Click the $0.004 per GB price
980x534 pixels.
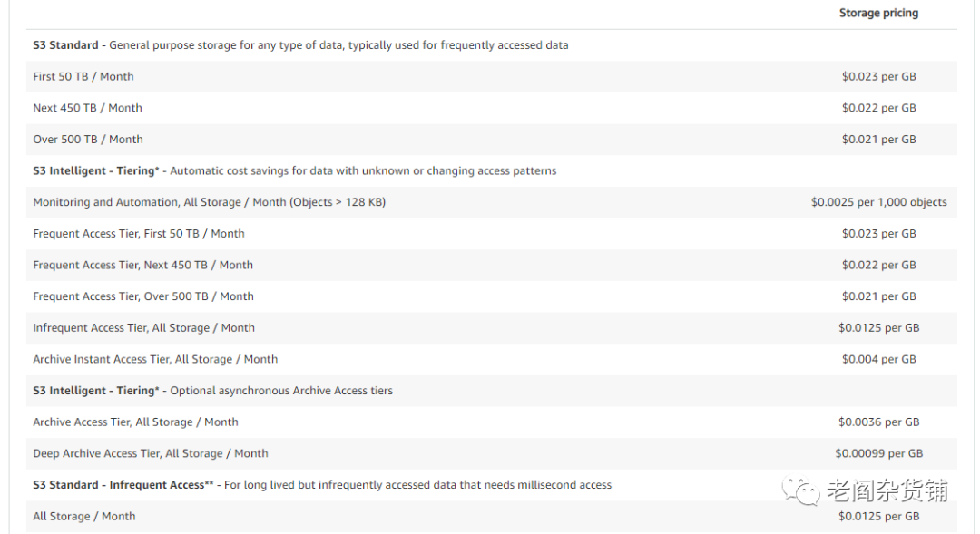pos(878,360)
